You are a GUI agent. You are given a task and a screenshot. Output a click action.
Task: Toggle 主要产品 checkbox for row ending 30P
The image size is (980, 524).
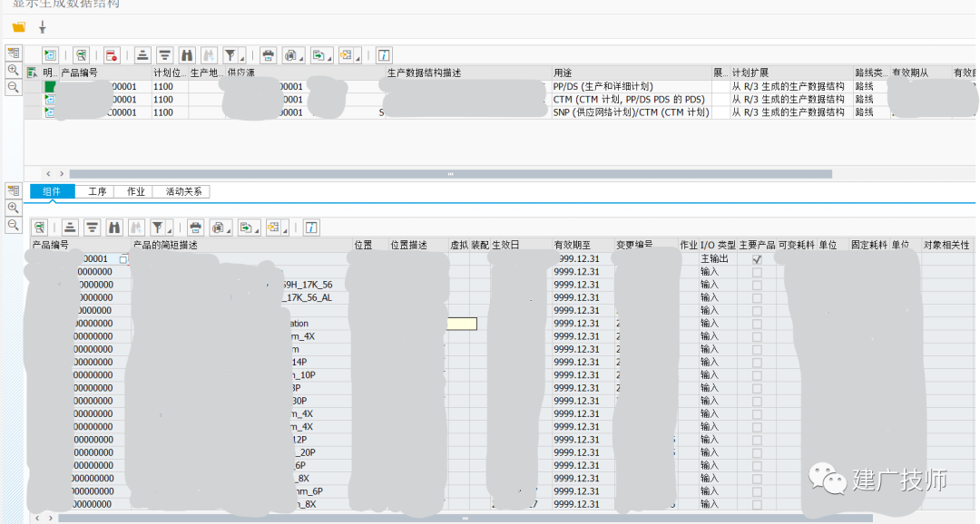757,401
